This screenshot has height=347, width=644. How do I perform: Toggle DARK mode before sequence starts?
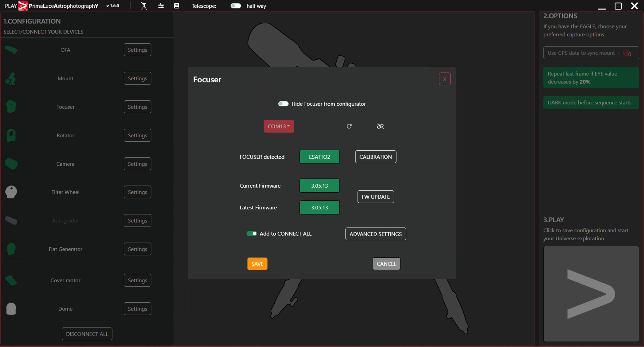click(591, 102)
